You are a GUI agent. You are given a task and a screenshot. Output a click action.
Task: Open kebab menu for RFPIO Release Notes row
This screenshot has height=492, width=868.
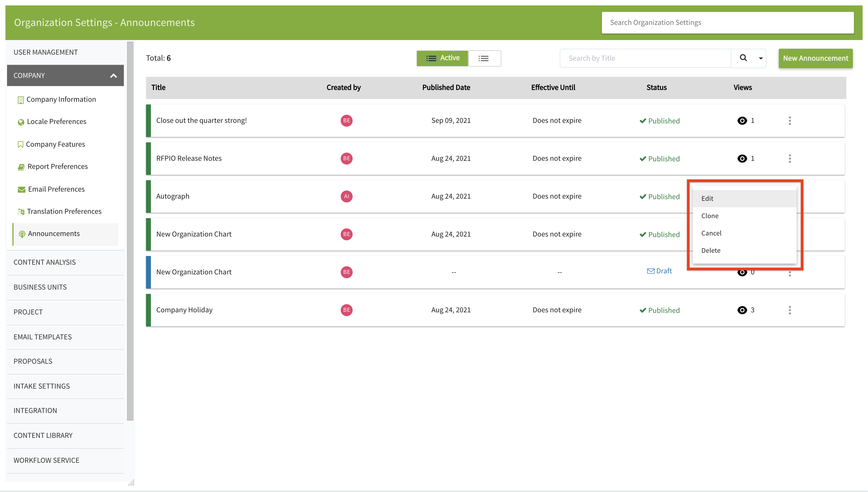click(789, 159)
